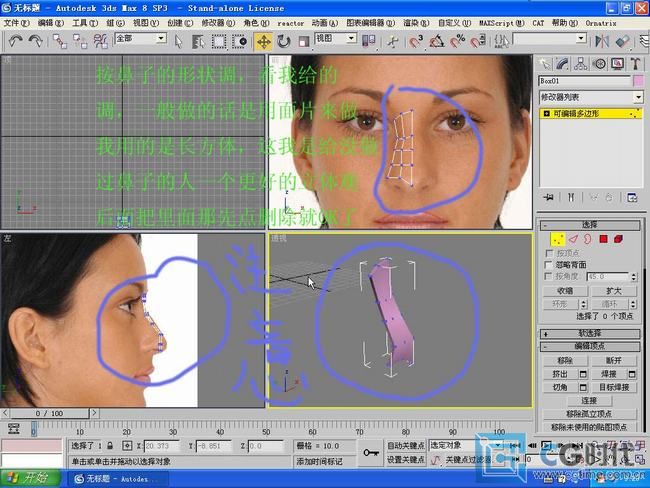The image size is (650, 488).
Task: Switch to the Hierarchy command panel tab
Action: pyautogui.click(x=581, y=64)
